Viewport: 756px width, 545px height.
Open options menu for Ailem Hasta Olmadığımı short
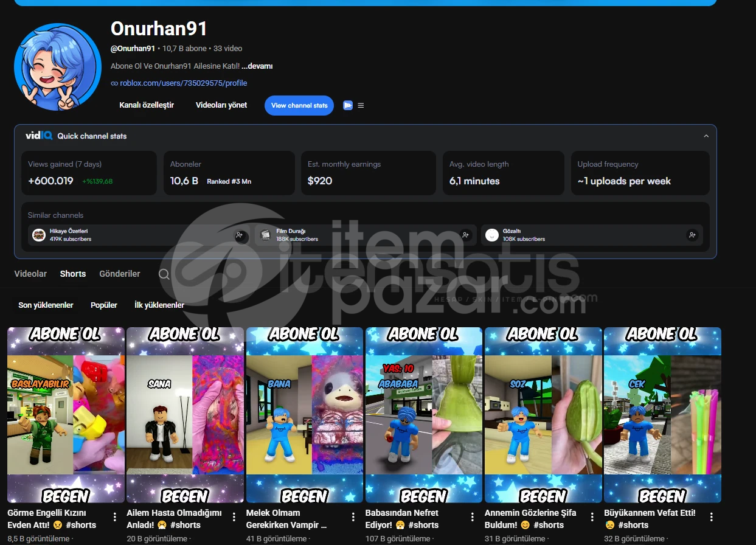(234, 517)
